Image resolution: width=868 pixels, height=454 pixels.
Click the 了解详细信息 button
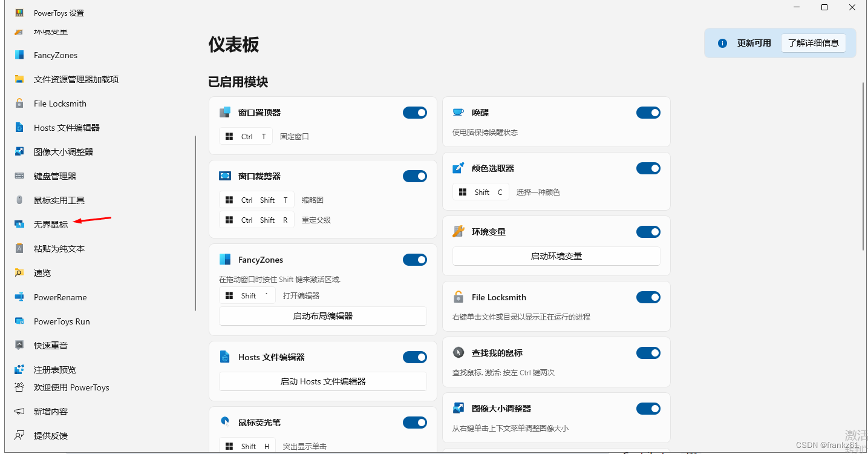pyautogui.click(x=814, y=43)
